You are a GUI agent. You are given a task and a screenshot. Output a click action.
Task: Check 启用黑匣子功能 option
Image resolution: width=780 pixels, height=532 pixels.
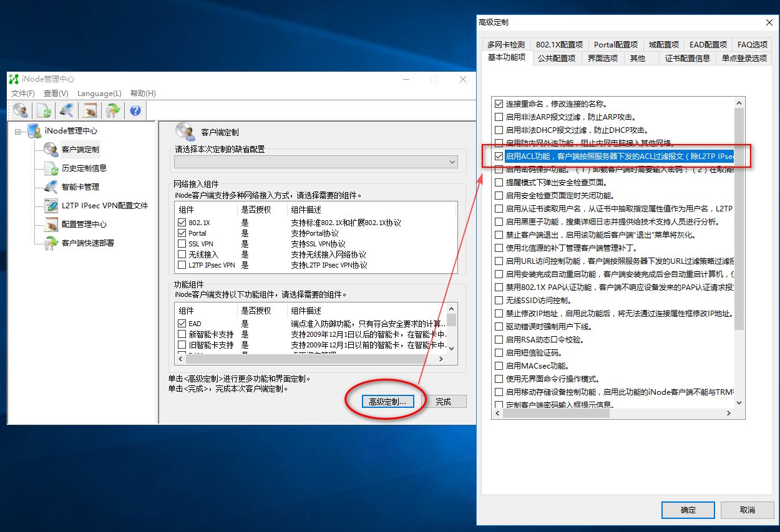(499, 222)
